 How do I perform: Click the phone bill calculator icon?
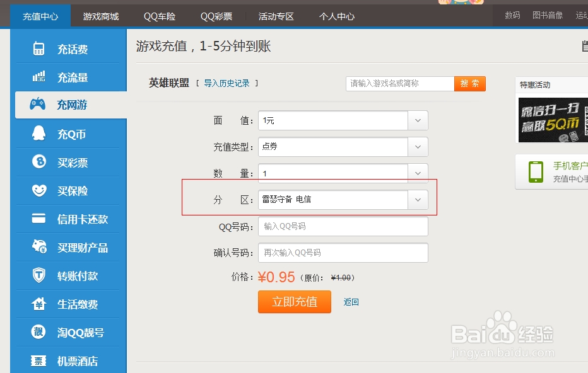point(38,49)
